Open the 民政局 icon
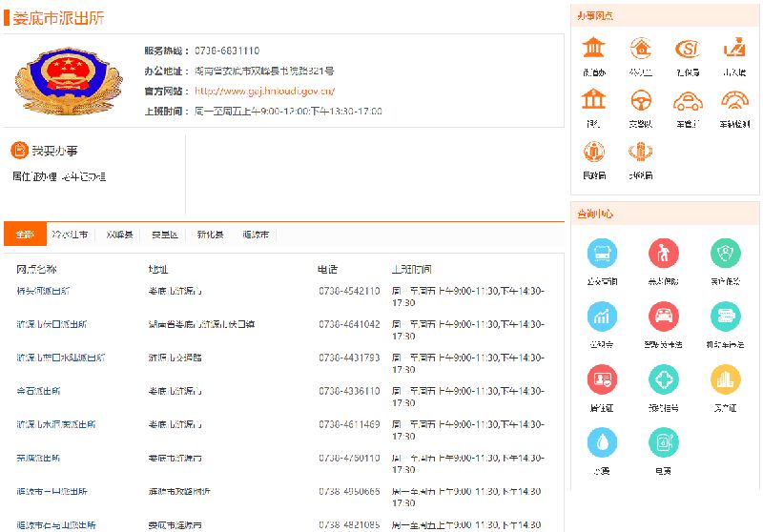The image size is (763, 532). (594, 153)
